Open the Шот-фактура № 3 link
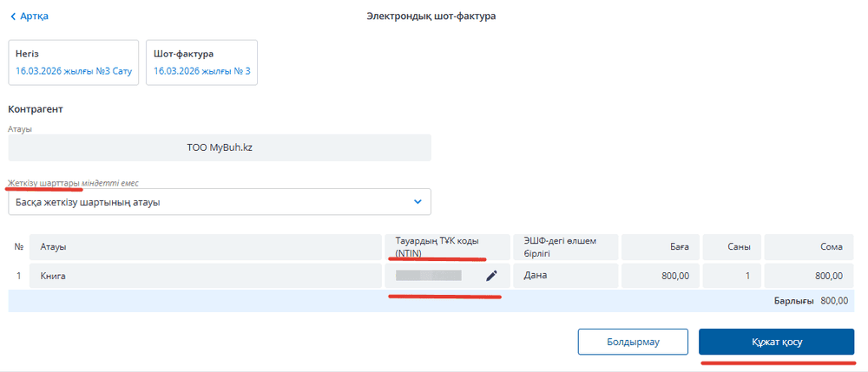This screenshot has height=372, width=868. [x=201, y=71]
